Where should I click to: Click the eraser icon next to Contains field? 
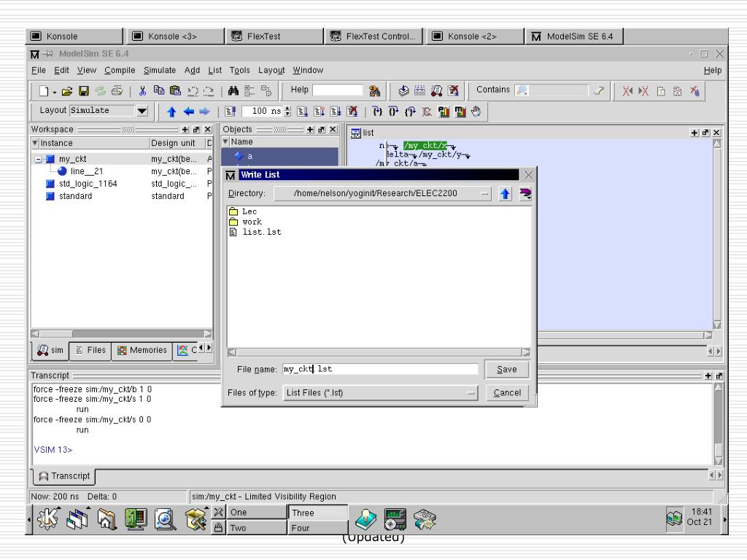599,90
